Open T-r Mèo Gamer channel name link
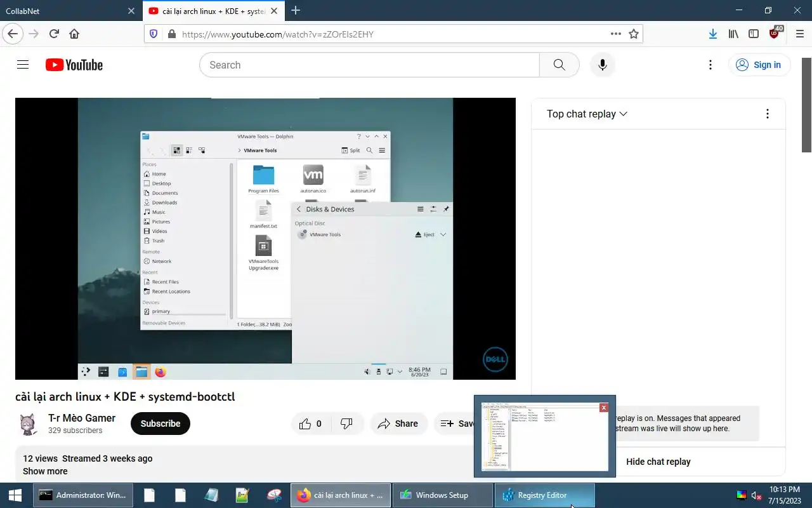This screenshot has height=508, width=812. pyautogui.click(x=82, y=418)
